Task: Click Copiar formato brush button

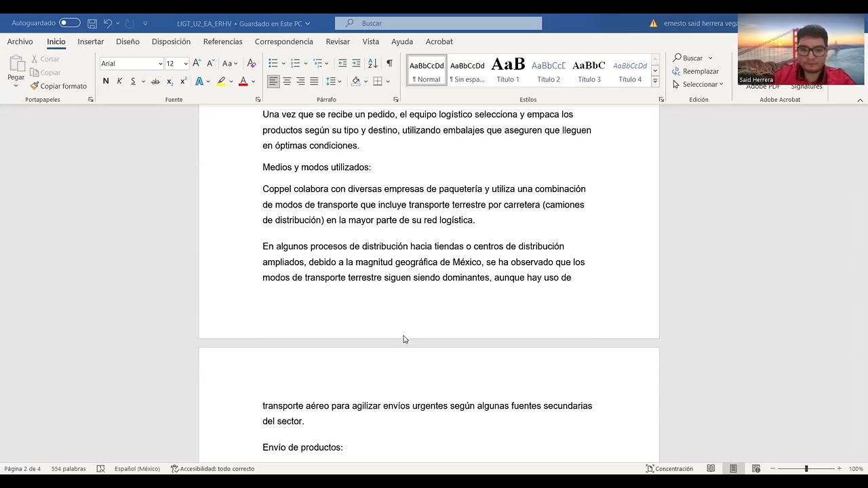Action: [58, 86]
